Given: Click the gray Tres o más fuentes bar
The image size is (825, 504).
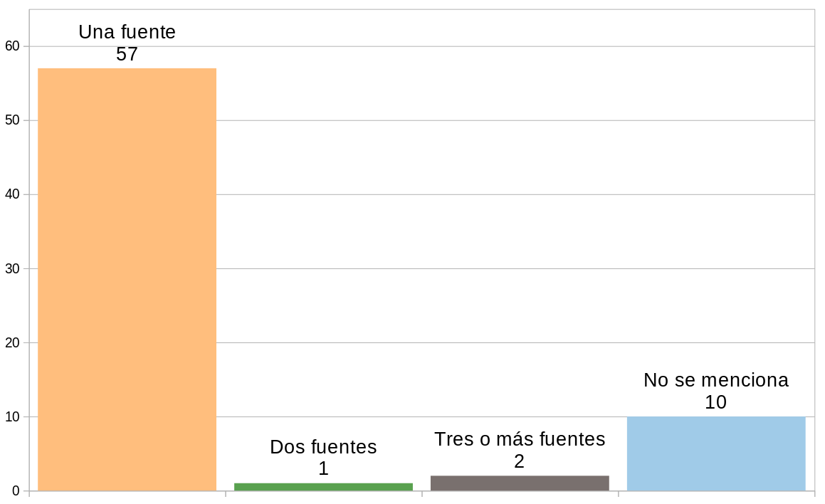Looking at the screenshot, I should pyautogui.click(x=520, y=483).
